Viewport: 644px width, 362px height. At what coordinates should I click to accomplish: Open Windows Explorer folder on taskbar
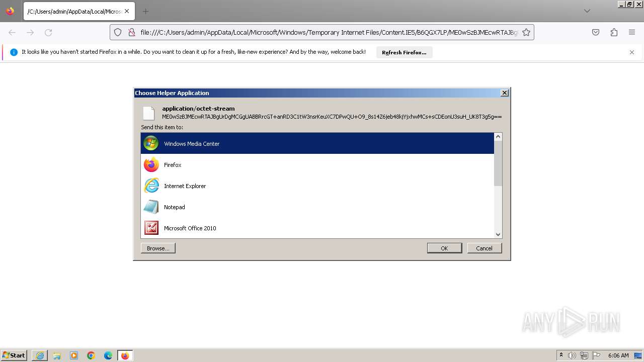pyautogui.click(x=57, y=355)
